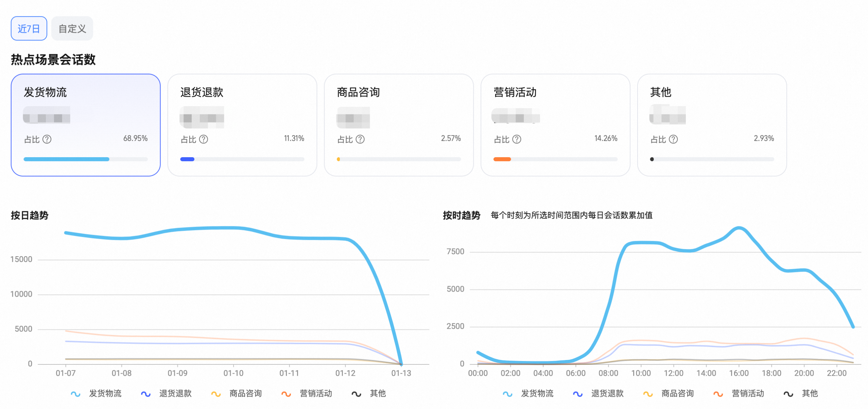
Task: Click the 01-13 date on daily axis
Action: (401, 373)
